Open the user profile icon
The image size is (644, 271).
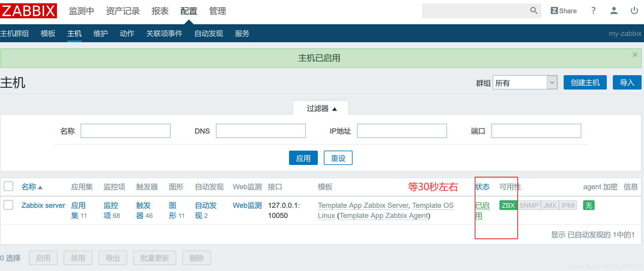pos(614,11)
